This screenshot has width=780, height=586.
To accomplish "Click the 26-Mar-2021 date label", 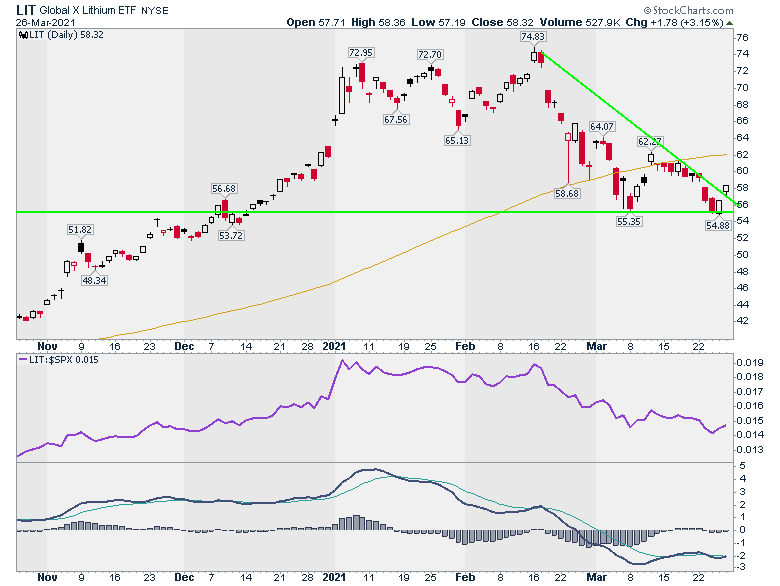I will pos(46,22).
